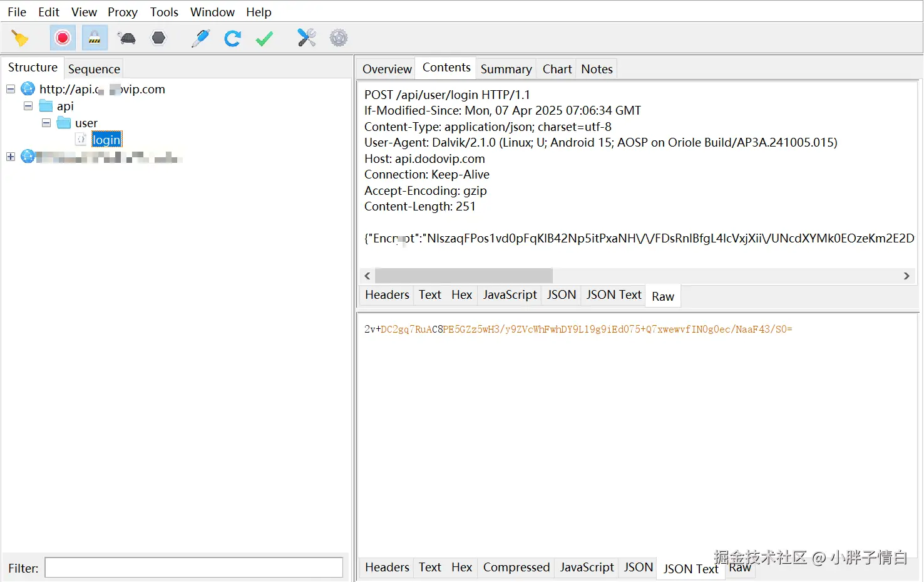Screen dimensions: 924x582
Task: Open the View menu
Action: (84, 12)
